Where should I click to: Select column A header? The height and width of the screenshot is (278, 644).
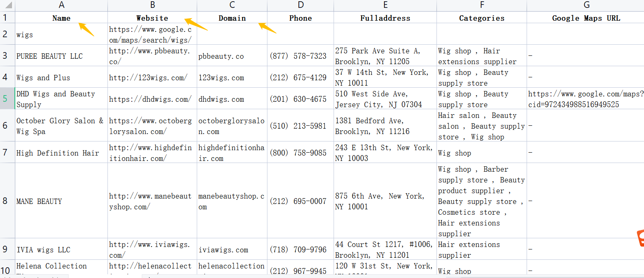click(62, 5)
